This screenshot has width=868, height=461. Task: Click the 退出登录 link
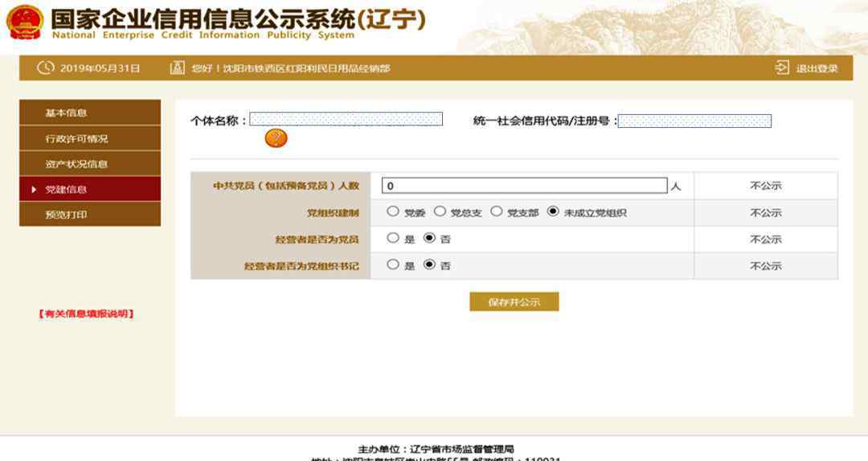(817, 68)
